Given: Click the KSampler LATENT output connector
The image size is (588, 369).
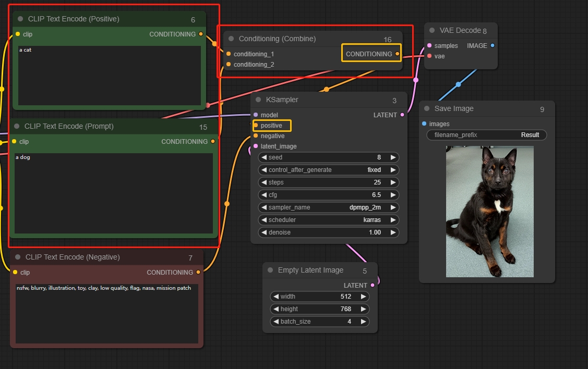Looking at the screenshot, I should click(x=402, y=115).
